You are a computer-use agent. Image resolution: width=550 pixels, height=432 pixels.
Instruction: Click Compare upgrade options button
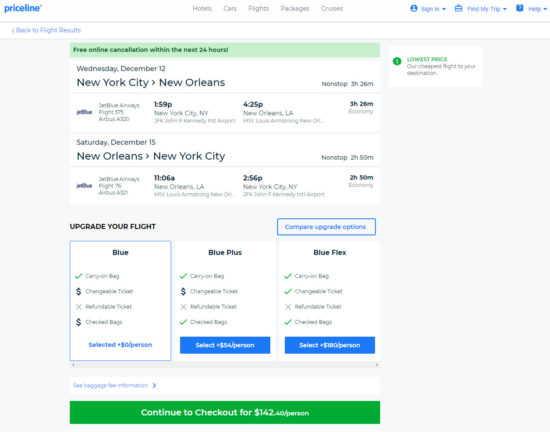[x=326, y=227]
